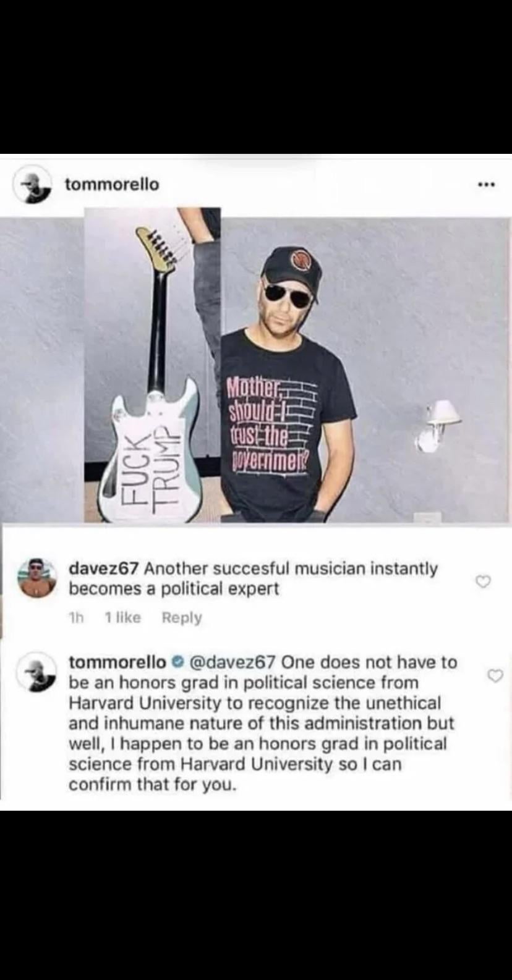Tap the blue verified badge
Viewport: 512px width, 980px height.
[174, 662]
